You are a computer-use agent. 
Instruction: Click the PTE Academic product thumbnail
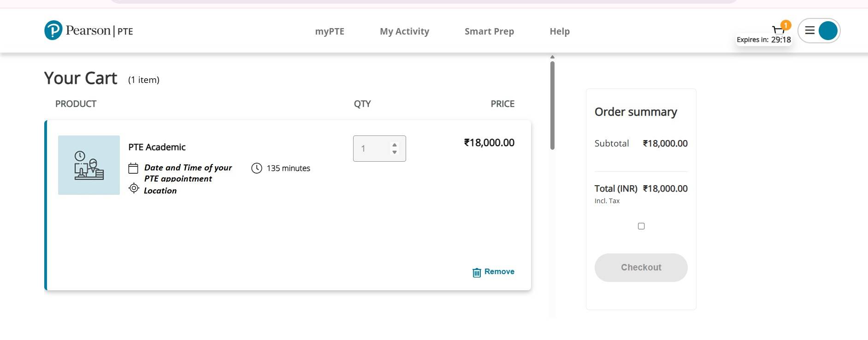coord(89,165)
